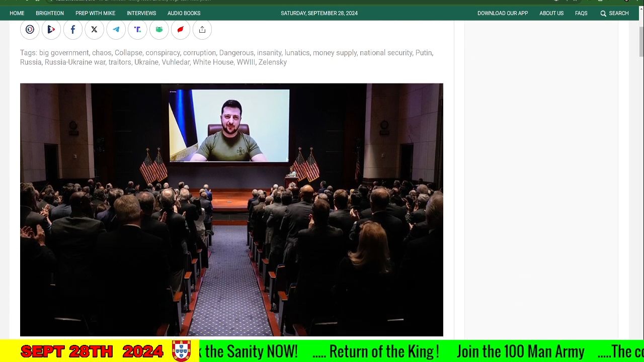Screen dimensions: 644x362
Task: Open the BRIGHTEON menu item
Action: (50, 13)
